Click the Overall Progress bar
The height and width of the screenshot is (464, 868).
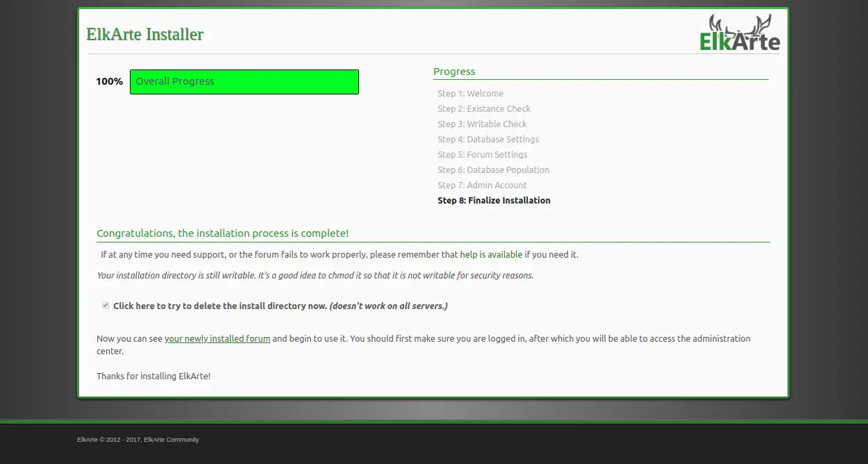244,82
